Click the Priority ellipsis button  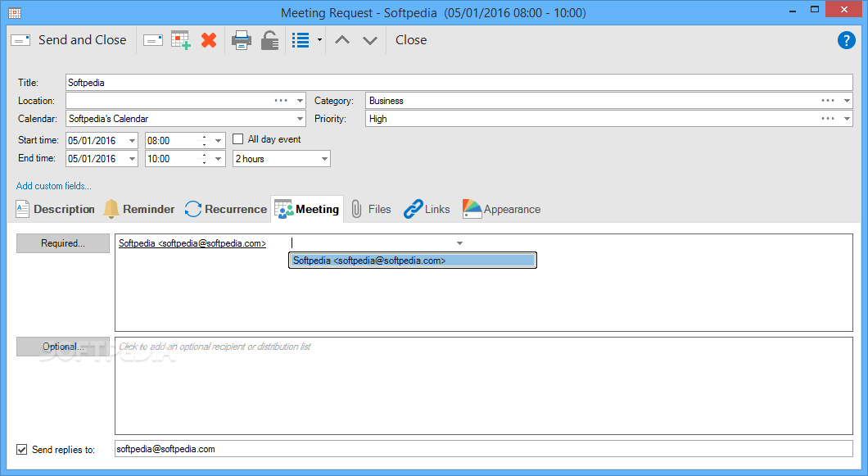tap(828, 118)
